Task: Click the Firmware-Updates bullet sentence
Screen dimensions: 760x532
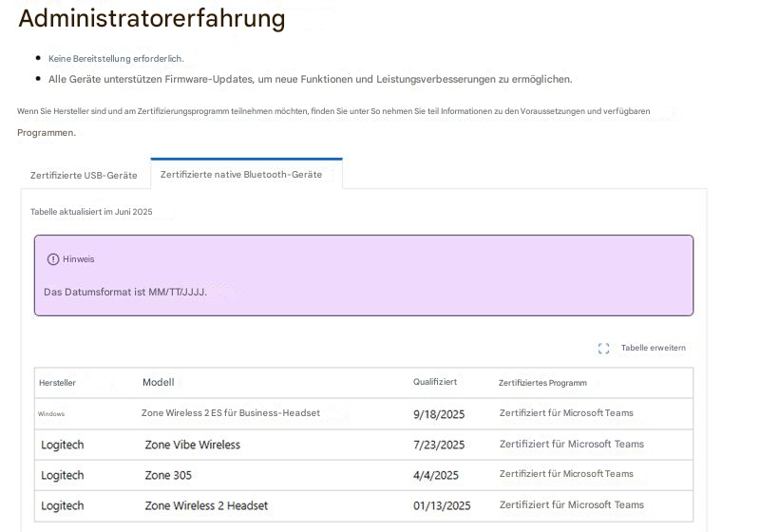Action: (x=311, y=79)
